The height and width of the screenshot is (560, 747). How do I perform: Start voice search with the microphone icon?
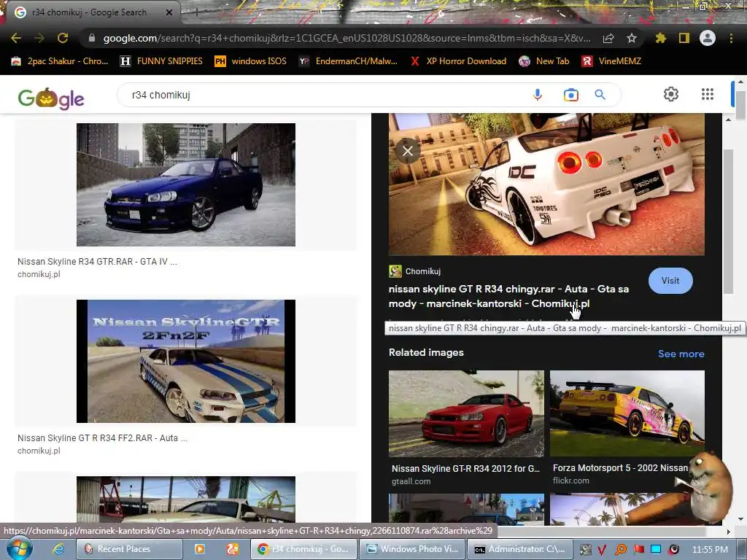tap(538, 95)
